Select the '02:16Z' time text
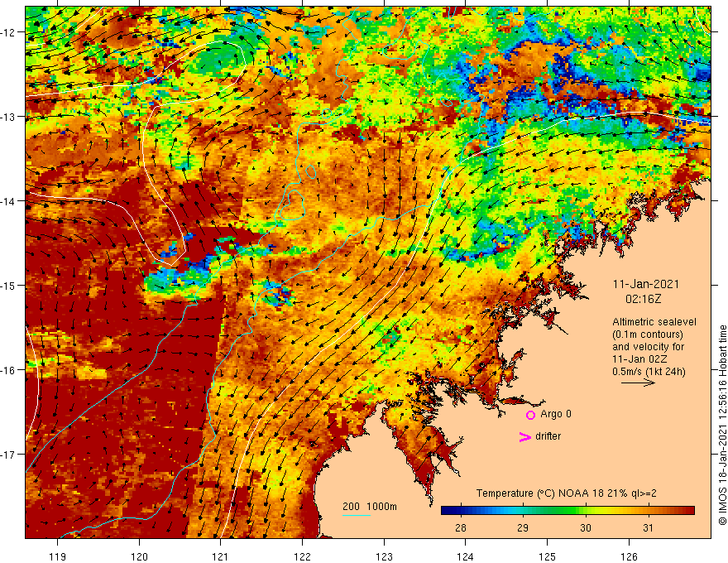Image resolution: width=728 pixels, height=563 pixels. 643,299
